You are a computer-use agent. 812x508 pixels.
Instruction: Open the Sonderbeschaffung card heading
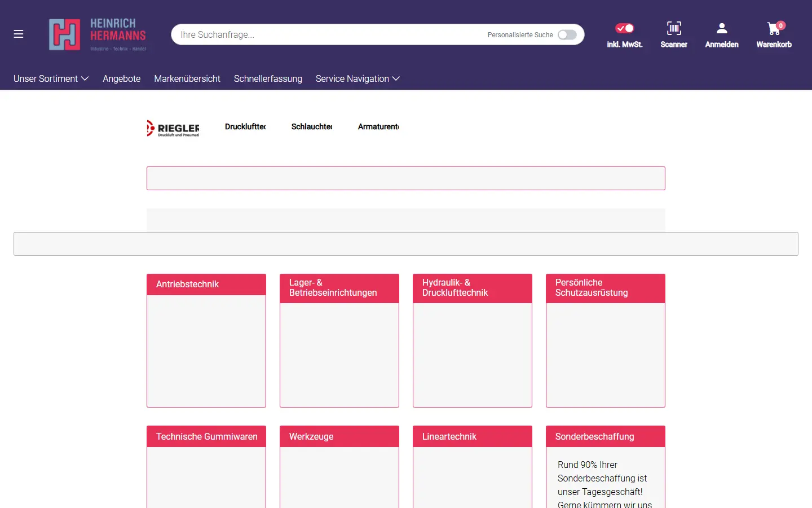click(606, 436)
